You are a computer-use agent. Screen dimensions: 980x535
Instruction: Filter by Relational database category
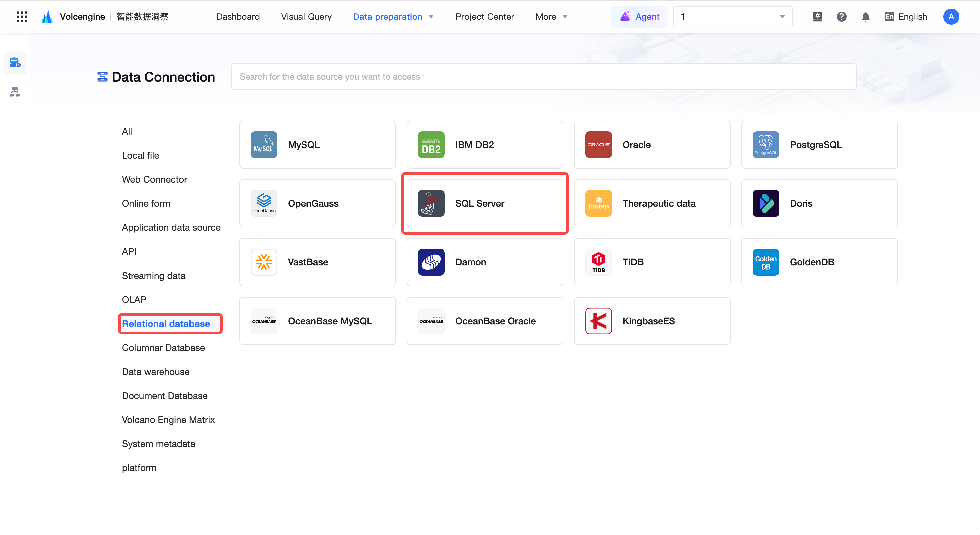click(166, 323)
